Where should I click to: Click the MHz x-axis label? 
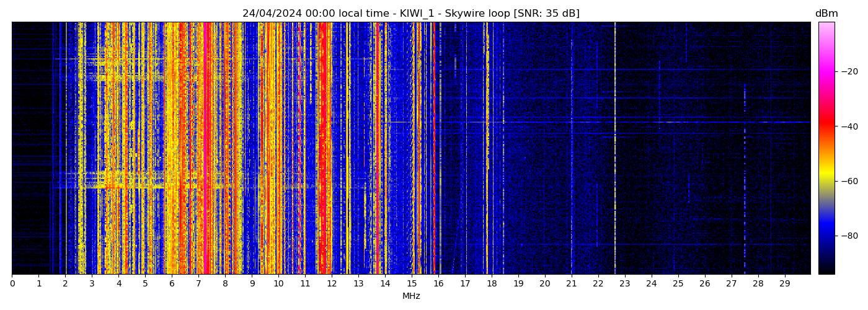click(x=411, y=296)
